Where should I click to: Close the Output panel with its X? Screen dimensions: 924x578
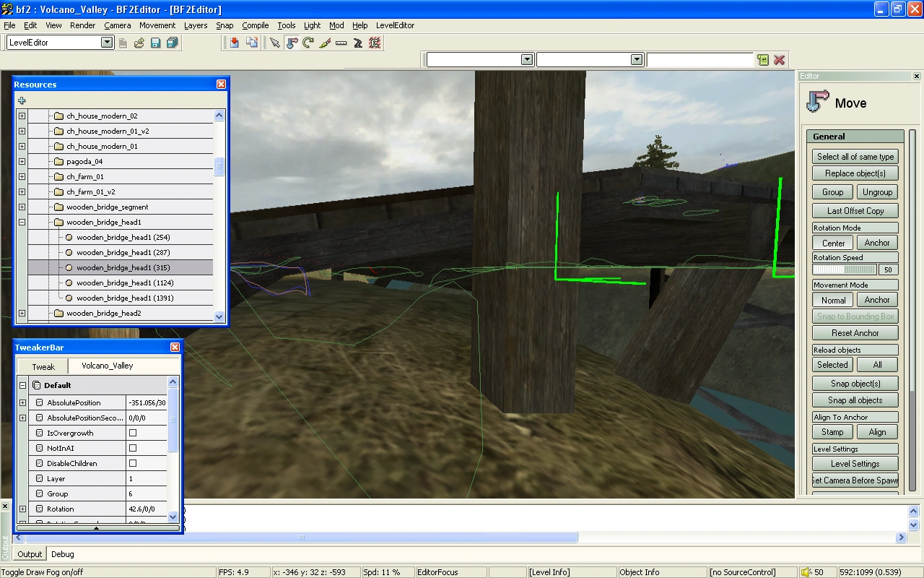[5, 506]
